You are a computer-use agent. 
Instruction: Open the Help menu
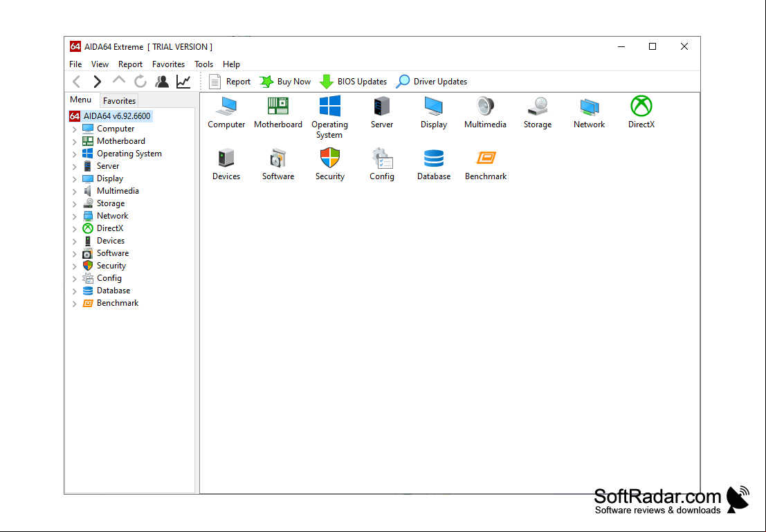click(x=231, y=64)
